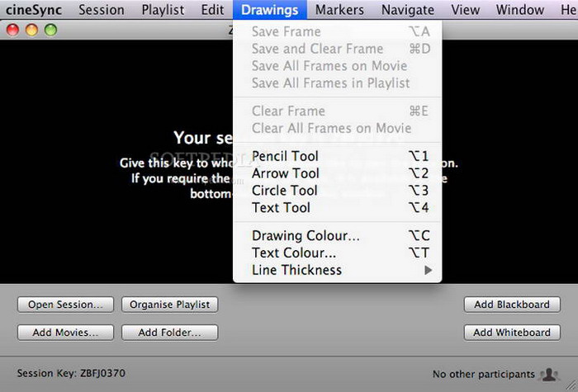Click the Add Whiteboard button
The width and height of the screenshot is (578, 392).
tap(512, 333)
